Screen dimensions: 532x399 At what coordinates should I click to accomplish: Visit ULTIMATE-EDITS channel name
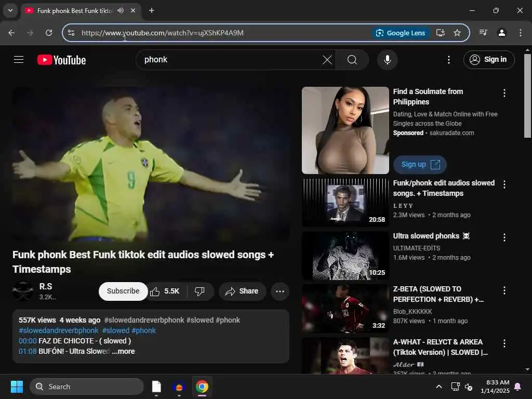(x=417, y=248)
